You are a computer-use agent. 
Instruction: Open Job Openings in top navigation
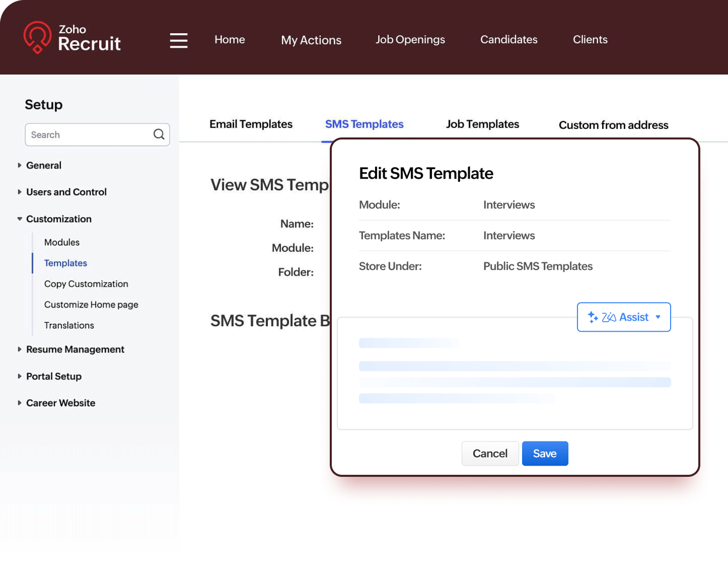[x=410, y=39]
